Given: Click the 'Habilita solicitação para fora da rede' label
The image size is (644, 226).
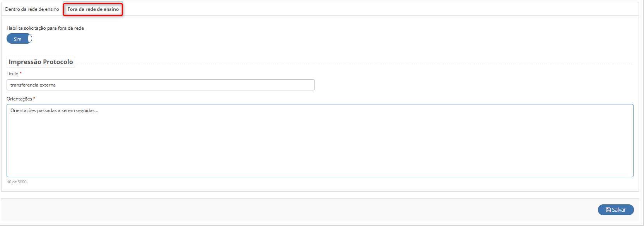Looking at the screenshot, I should tap(45, 28).
